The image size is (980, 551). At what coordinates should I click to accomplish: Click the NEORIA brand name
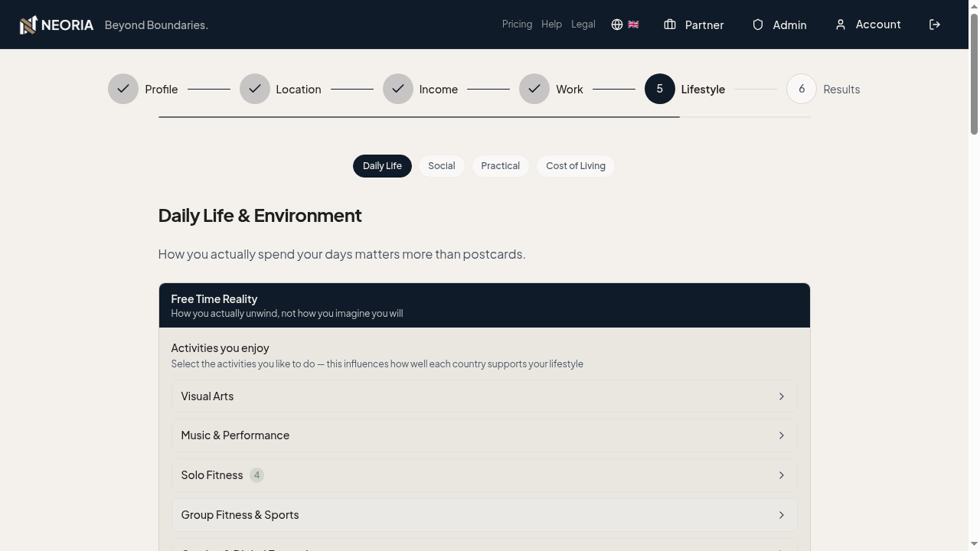(x=67, y=25)
